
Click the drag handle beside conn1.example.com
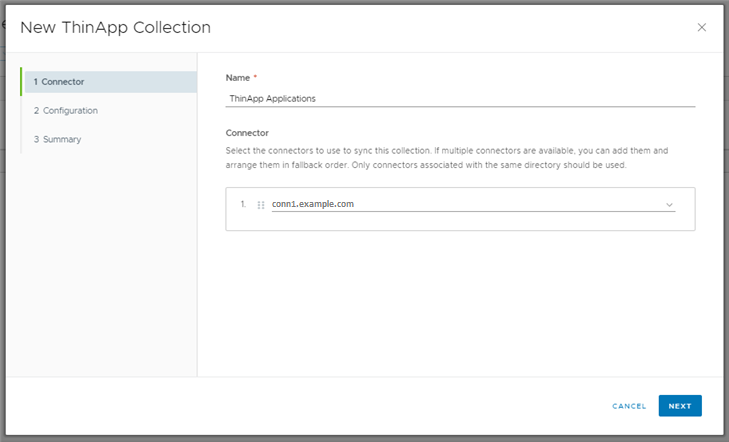[x=261, y=205]
